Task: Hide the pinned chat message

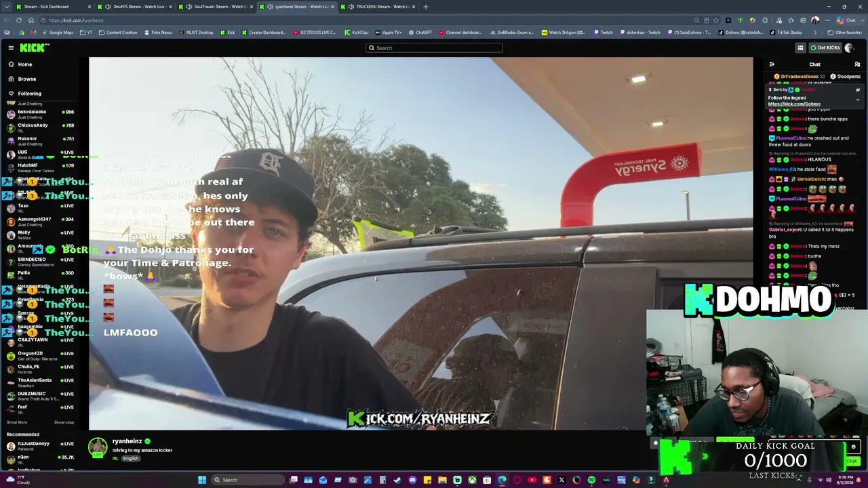Action: pos(857,89)
